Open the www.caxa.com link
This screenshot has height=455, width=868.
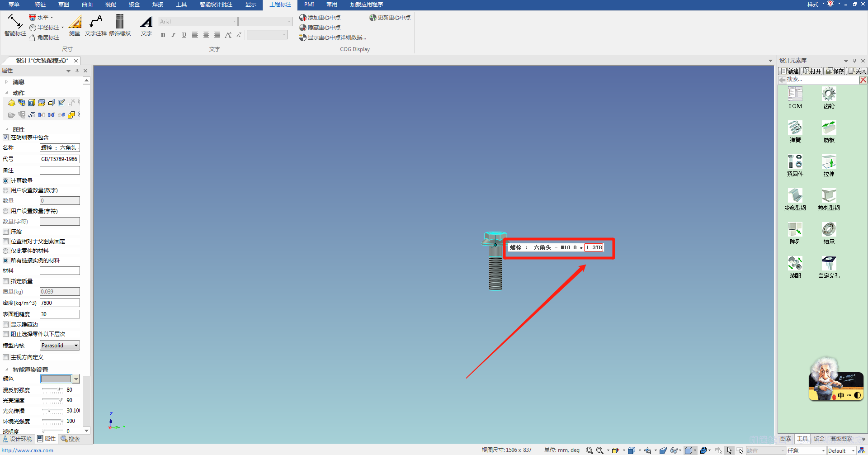point(28,450)
